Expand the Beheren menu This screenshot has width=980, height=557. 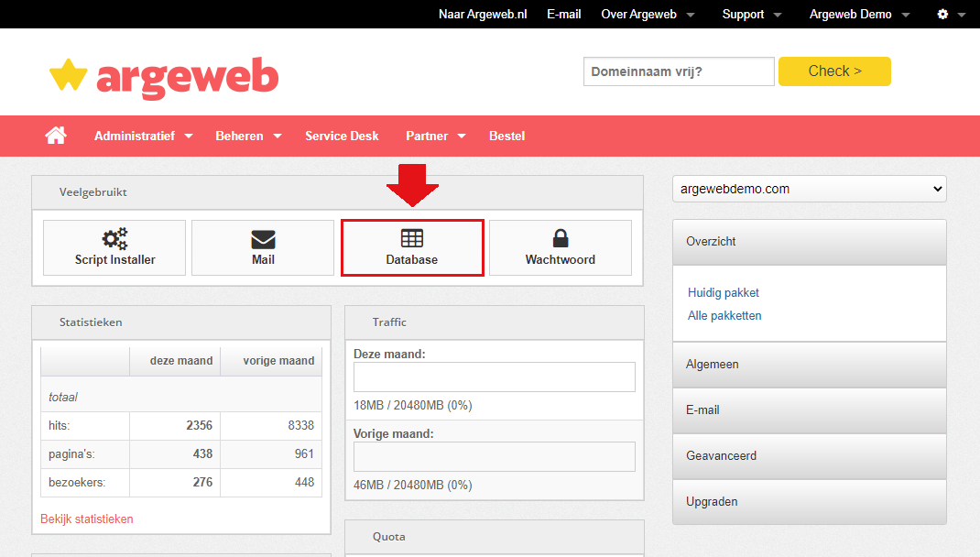(248, 136)
